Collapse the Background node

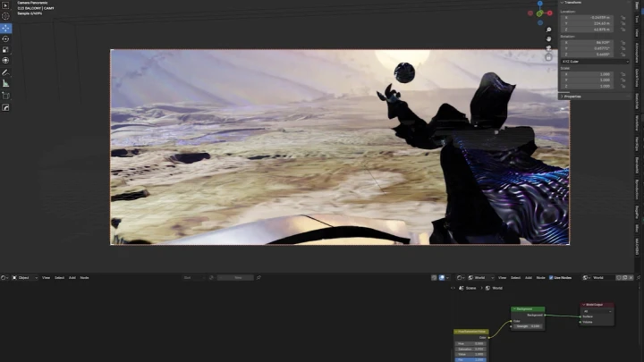(x=514, y=309)
